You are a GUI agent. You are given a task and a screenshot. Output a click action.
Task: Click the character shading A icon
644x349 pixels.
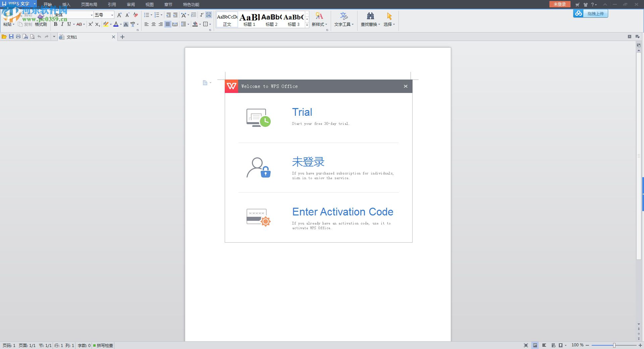pyautogui.click(x=126, y=24)
